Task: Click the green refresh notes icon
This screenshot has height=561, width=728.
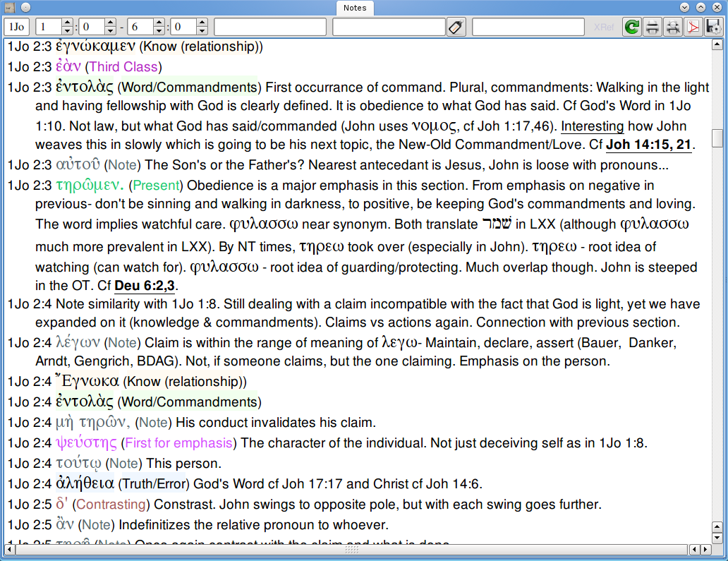Action: point(632,27)
